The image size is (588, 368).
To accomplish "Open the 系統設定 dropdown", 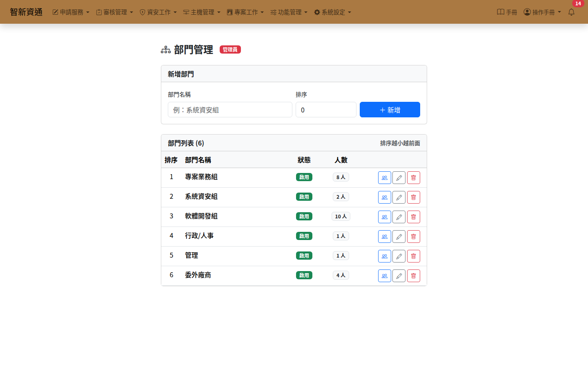I will click(333, 12).
